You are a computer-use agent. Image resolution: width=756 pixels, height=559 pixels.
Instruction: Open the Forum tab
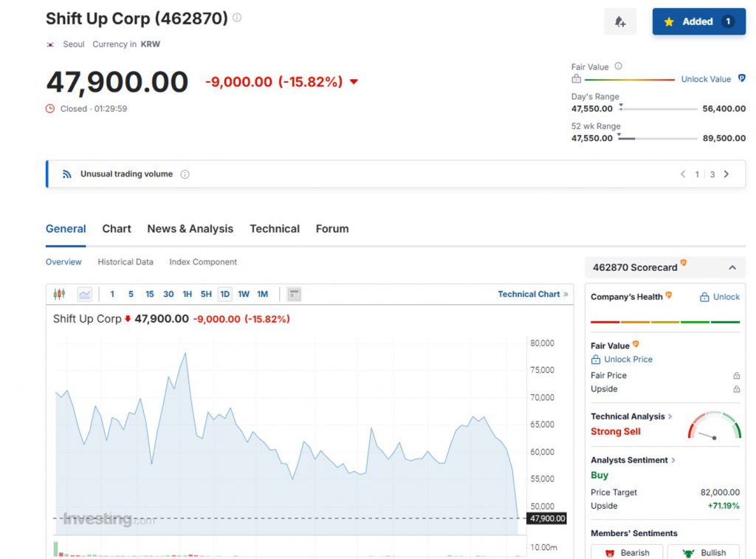click(x=332, y=229)
